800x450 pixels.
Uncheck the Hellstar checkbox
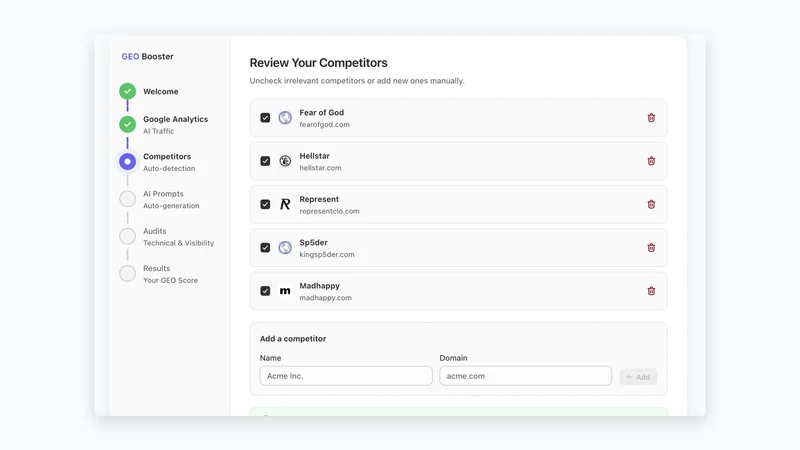coord(265,161)
